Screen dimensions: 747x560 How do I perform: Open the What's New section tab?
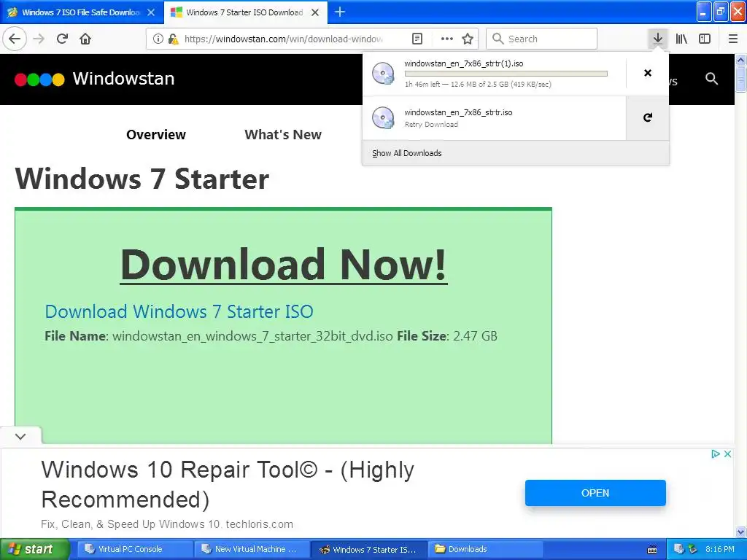(x=283, y=135)
